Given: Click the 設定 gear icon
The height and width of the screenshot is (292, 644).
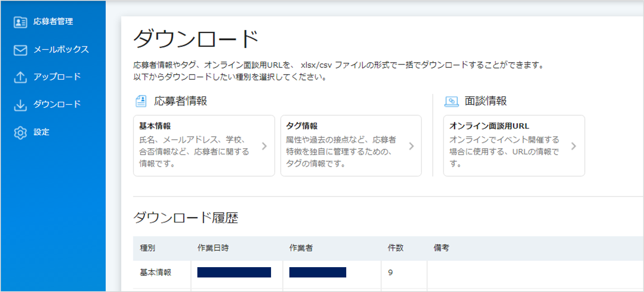Looking at the screenshot, I should click(20, 133).
